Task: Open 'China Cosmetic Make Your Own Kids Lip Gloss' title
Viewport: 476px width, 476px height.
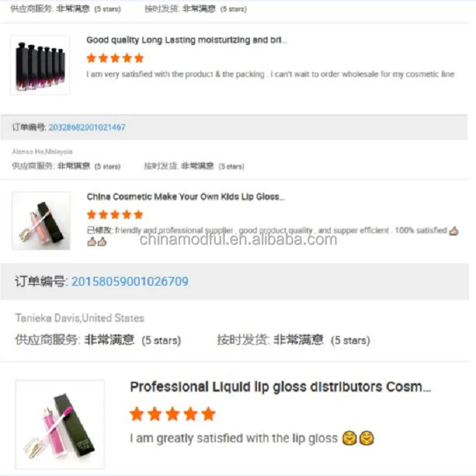Action: tap(186, 197)
